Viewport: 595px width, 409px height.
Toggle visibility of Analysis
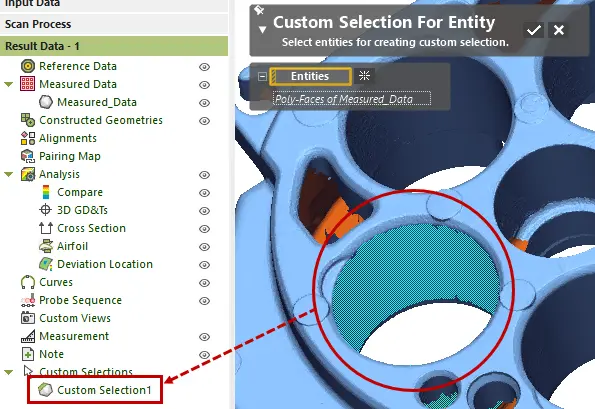pos(205,175)
